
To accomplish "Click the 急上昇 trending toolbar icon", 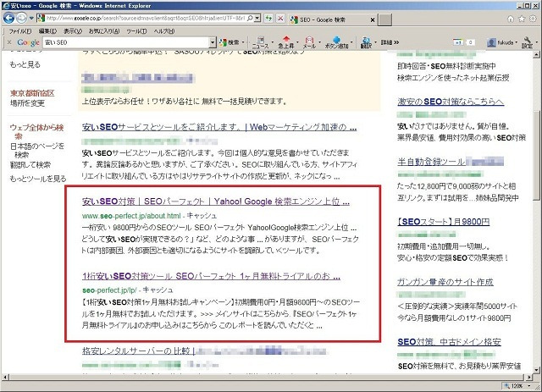I will pyautogui.click(x=286, y=42).
